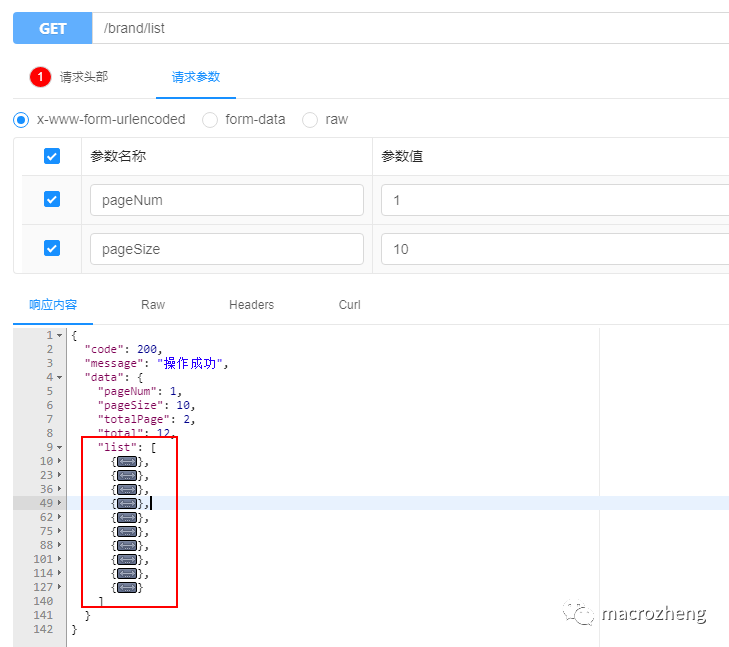Image resolution: width=729 pixels, height=647 pixels.
Task: Select the form-data radio option
Action: pyautogui.click(x=210, y=120)
